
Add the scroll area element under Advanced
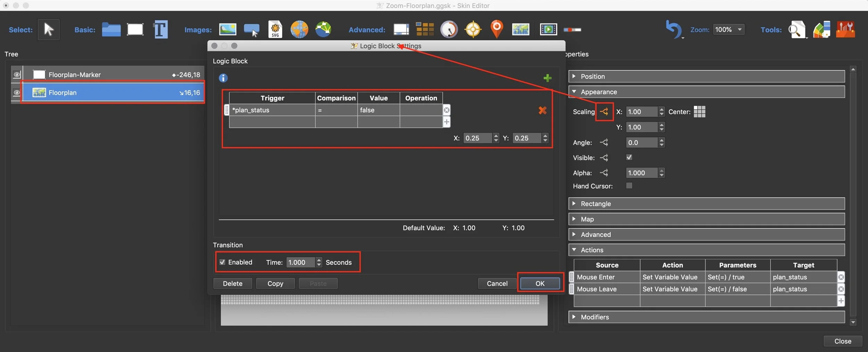coord(401,30)
